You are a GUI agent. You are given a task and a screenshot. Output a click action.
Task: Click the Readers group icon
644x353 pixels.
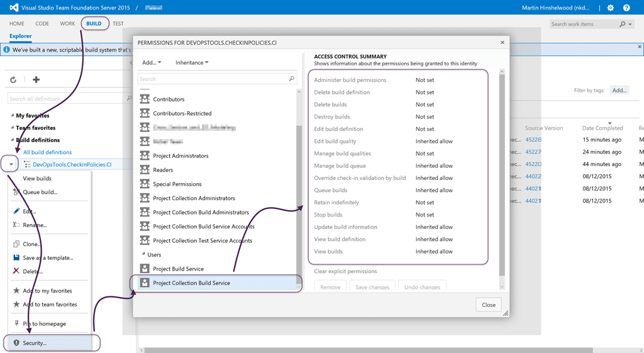coord(145,170)
